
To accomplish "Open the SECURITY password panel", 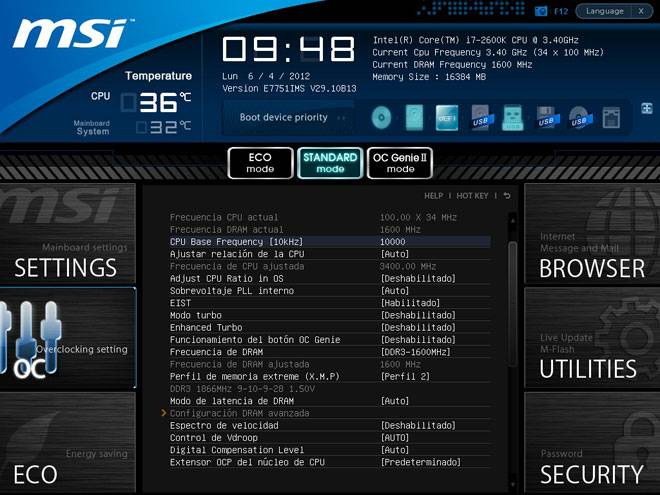I will [x=592, y=442].
